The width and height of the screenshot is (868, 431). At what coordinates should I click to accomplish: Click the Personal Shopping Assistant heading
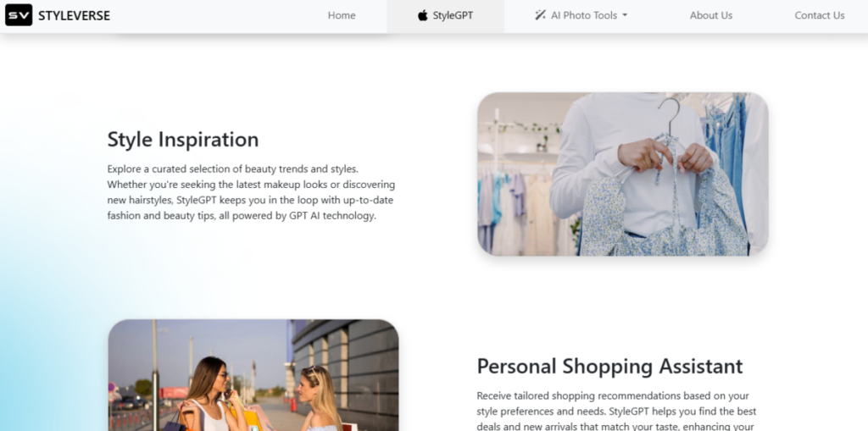pyautogui.click(x=609, y=367)
